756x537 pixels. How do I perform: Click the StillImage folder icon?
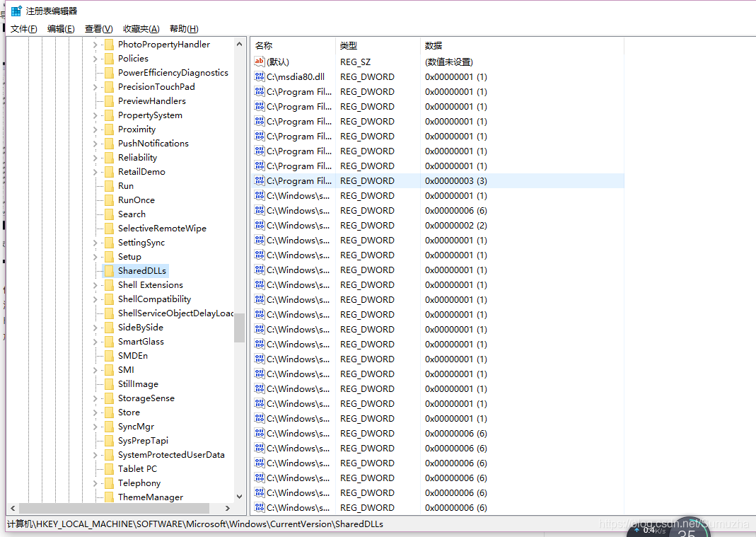(110, 385)
